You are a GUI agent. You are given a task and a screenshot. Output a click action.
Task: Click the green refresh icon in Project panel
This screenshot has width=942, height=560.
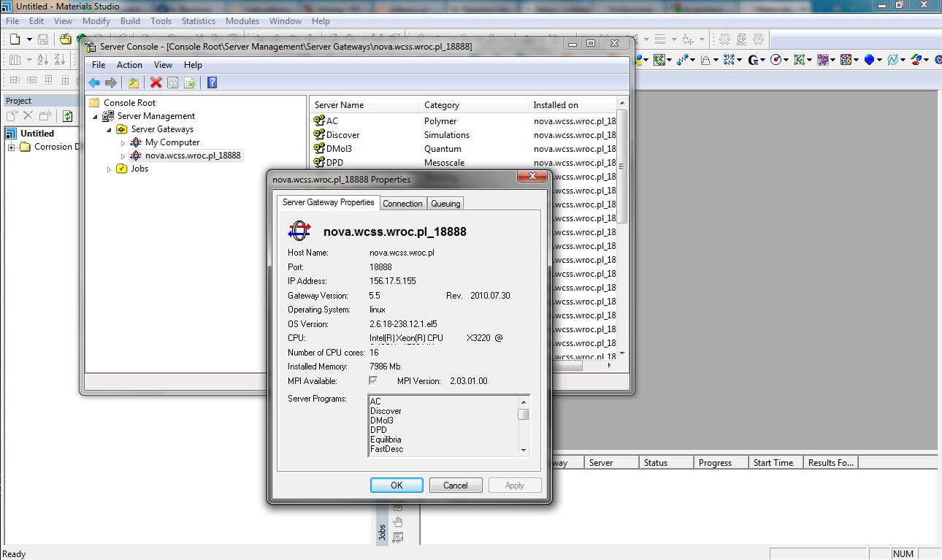click(67, 116)
